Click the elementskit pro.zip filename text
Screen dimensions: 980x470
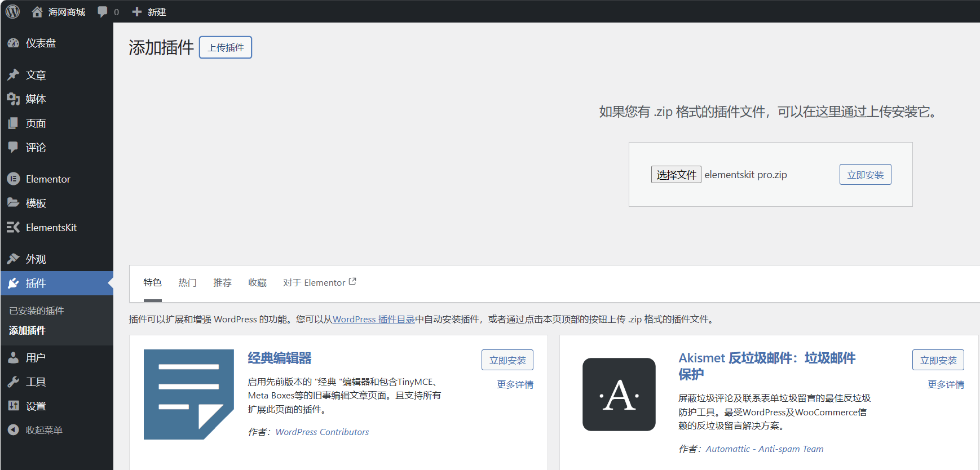tap(745, 175)
